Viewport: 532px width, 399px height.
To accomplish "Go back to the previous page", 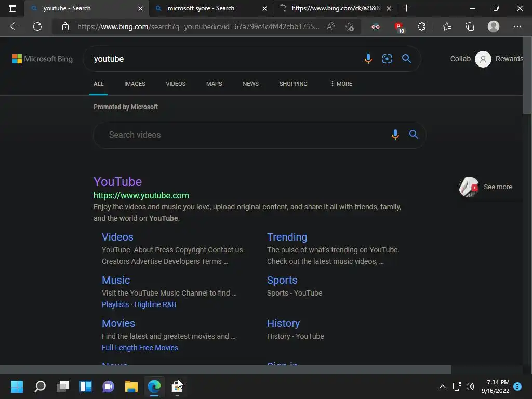I will click(14, 26).
